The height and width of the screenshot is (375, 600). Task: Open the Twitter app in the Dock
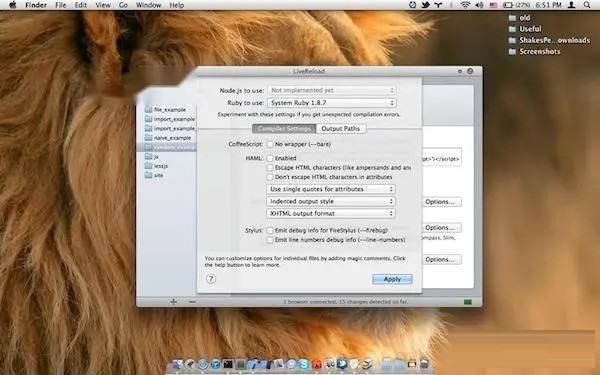[342, 364]
